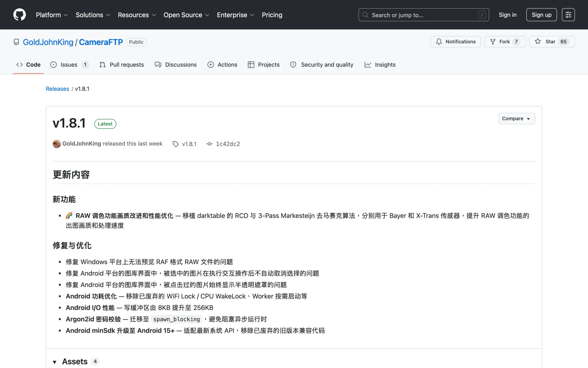Open the appearance settings icon button
Viewport: 588px width, 368px height.
coord(568,15)
